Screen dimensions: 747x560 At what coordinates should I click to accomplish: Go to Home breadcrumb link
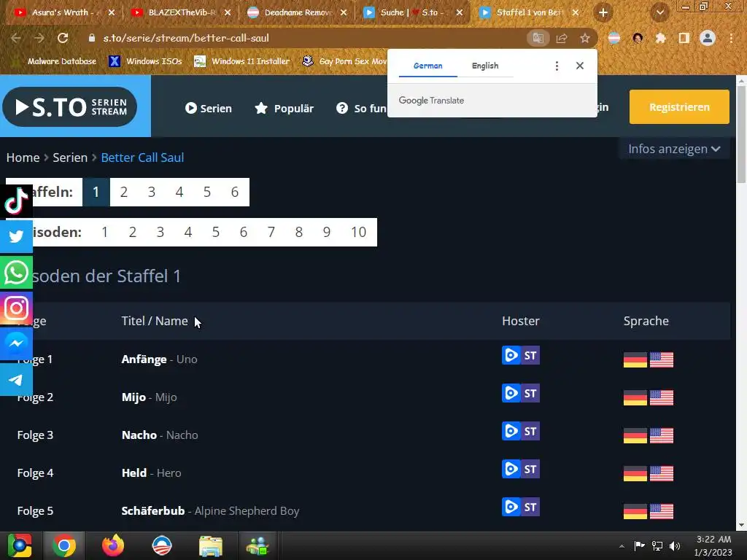click(23, 157)
